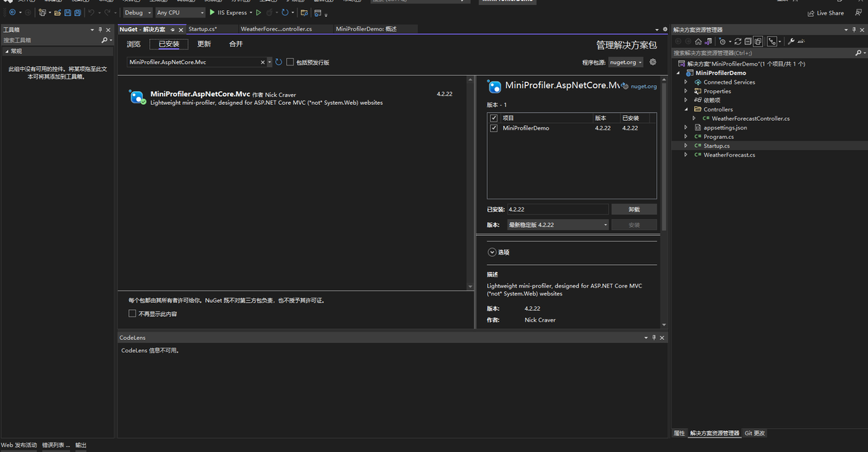Select the Browse tab in NuGet manager
The image size is (868, 452).
click(133, 44)
